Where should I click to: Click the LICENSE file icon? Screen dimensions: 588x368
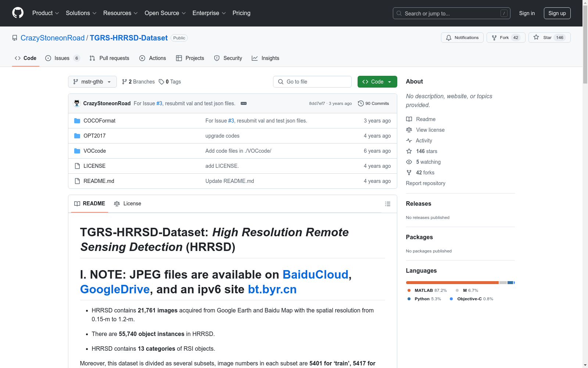(x=77, y=166)
